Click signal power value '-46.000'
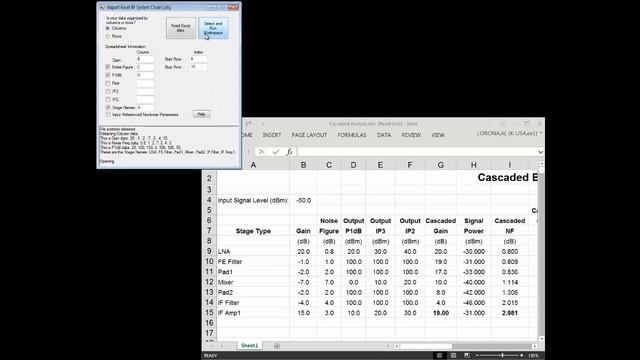Viewport: 640px width, 360px height. 473,302
